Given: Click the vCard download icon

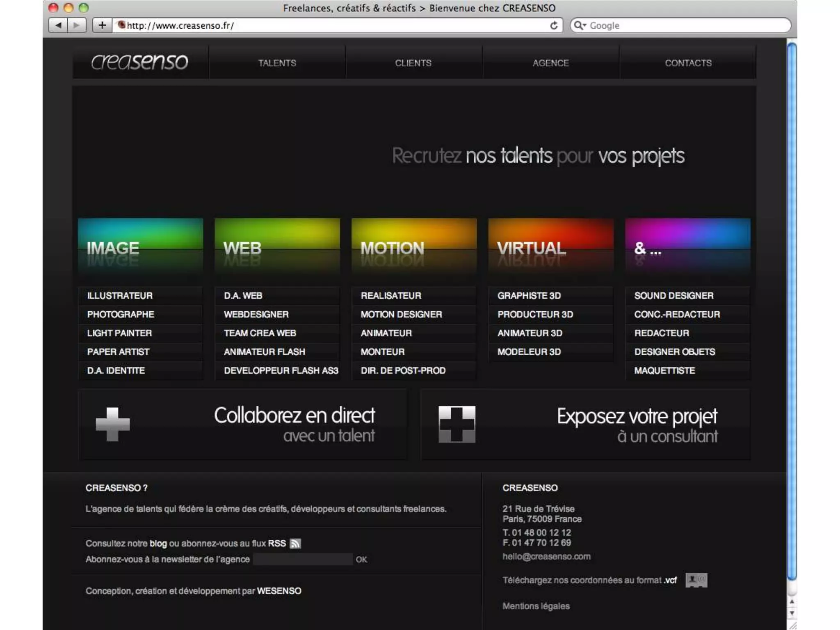Looking at the screenshot, I should tap(696, 580).
